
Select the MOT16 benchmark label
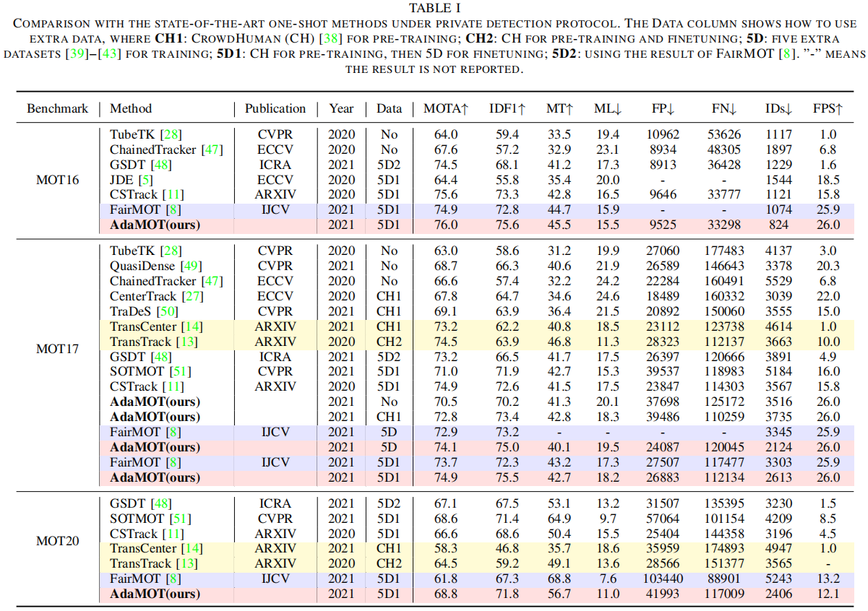point(58,179)
